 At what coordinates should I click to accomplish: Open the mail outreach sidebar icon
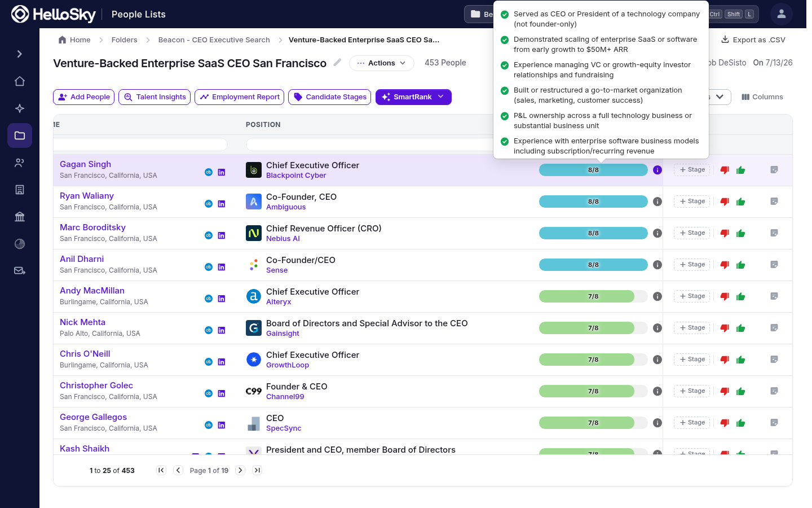point(20,271)
